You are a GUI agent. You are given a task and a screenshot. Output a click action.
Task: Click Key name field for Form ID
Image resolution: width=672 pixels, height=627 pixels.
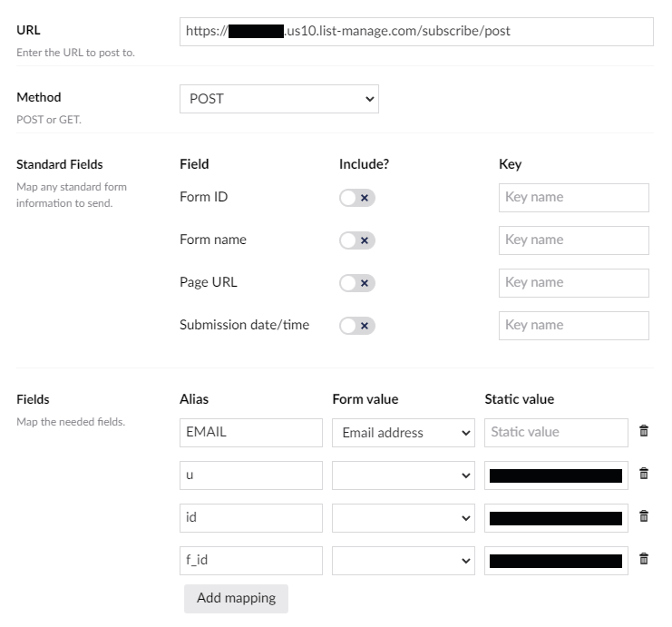[x=574, y=198]
